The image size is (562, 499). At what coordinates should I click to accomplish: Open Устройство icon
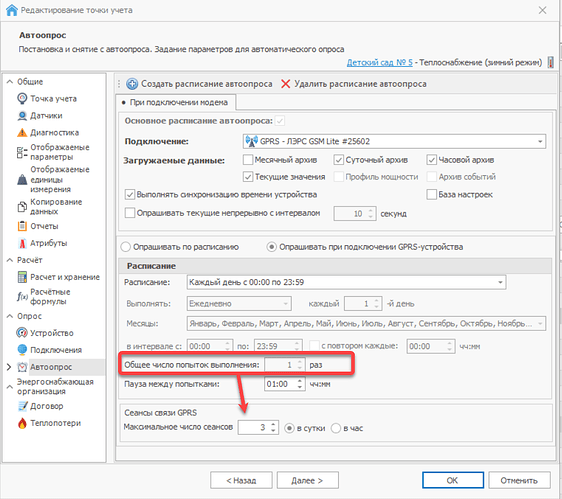coord(22,333)
